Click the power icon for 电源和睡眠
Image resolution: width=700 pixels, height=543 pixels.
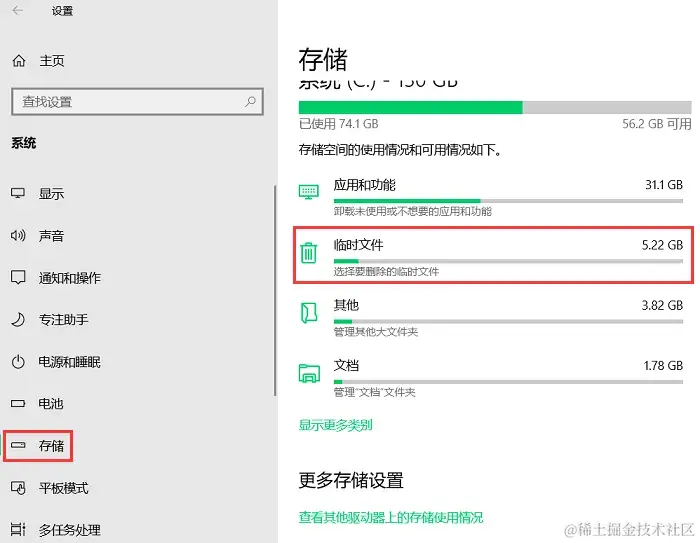click(18, 362)
